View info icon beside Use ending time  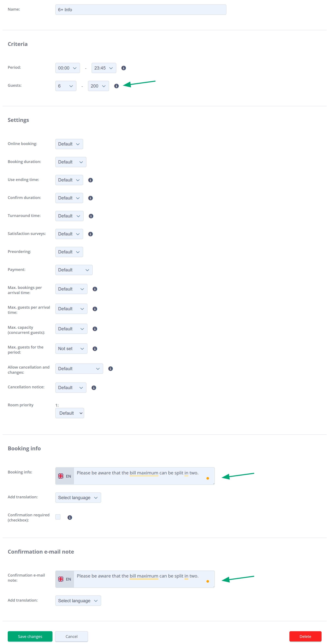[x=90, y=180]
